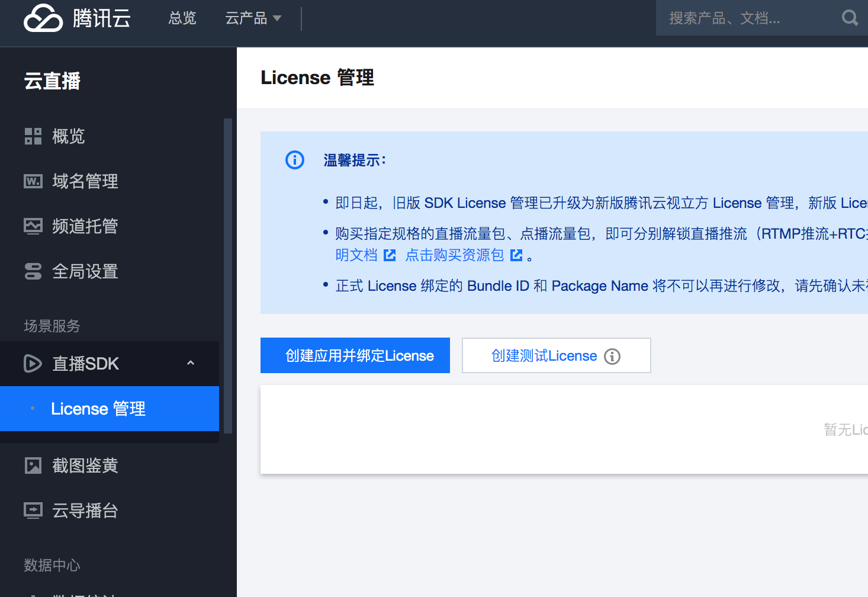Click info icon in 创建测试License button
Screen dimensions: 868x597
[612, 356]
